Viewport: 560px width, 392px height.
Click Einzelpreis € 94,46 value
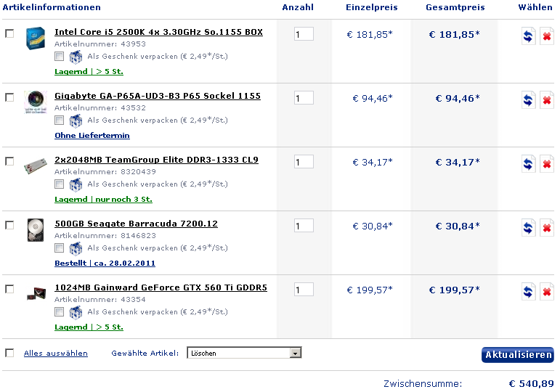click(373, 98)
